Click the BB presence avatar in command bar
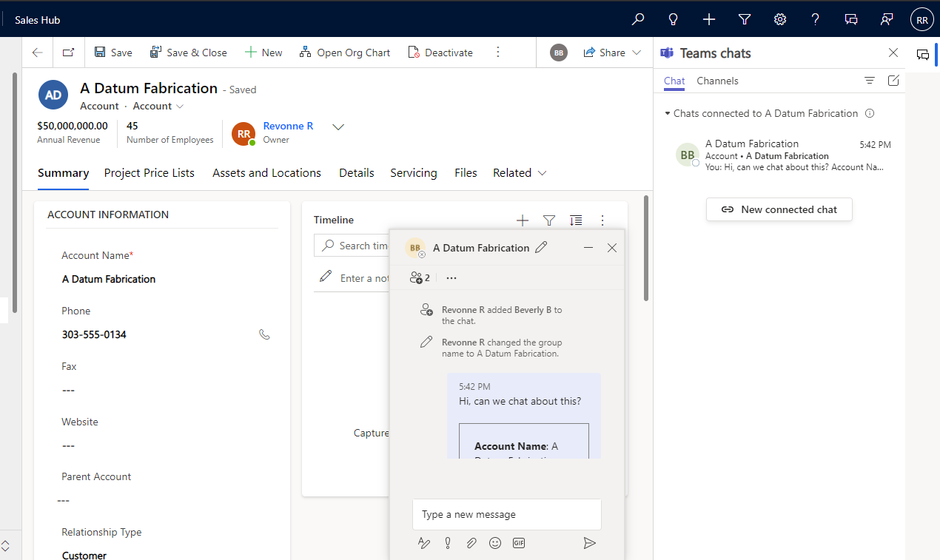The height and width of the screenshot is (560, 940). [559, 53]
